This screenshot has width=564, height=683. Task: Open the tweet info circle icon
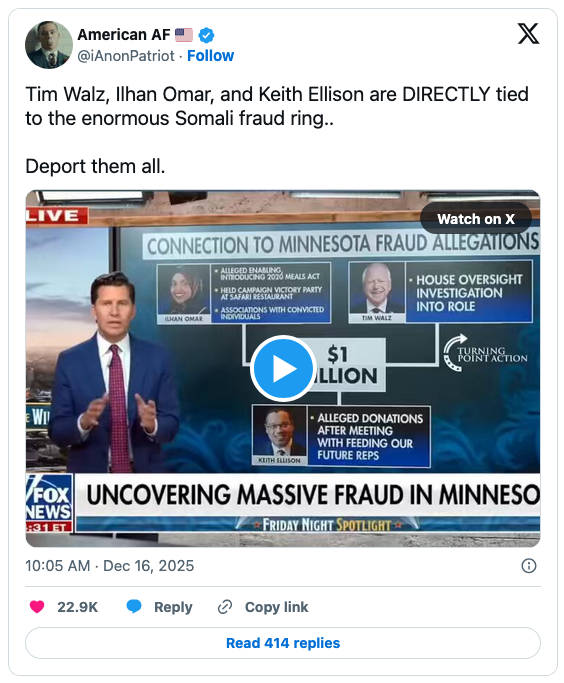point(529,566)
